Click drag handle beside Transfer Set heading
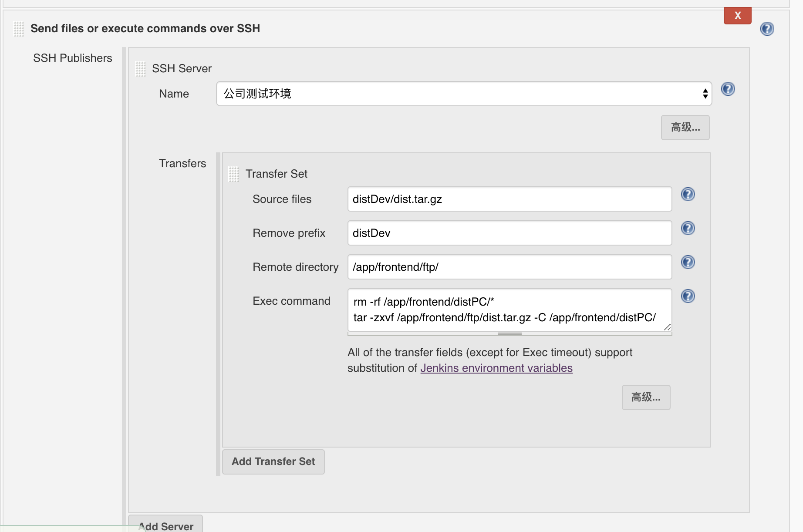 234,174
